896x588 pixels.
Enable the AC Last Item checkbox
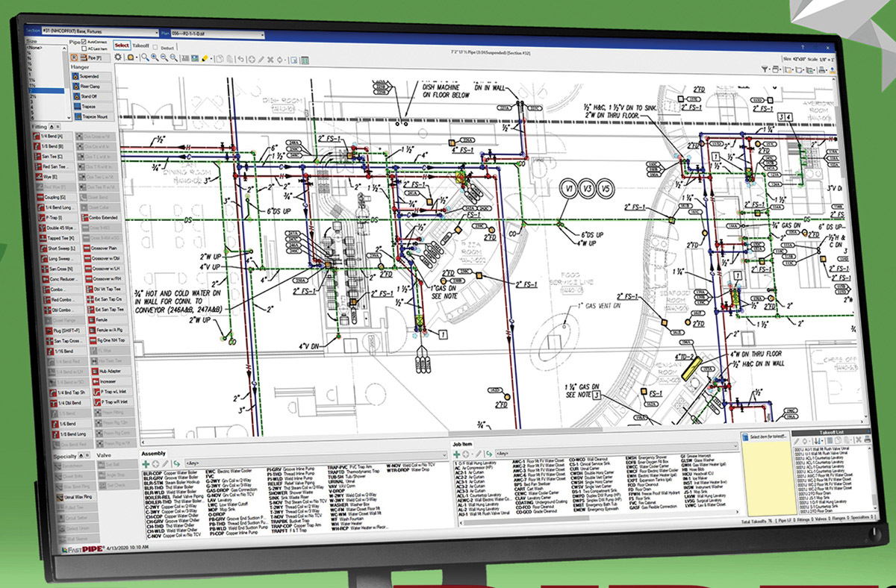[83, 49]
